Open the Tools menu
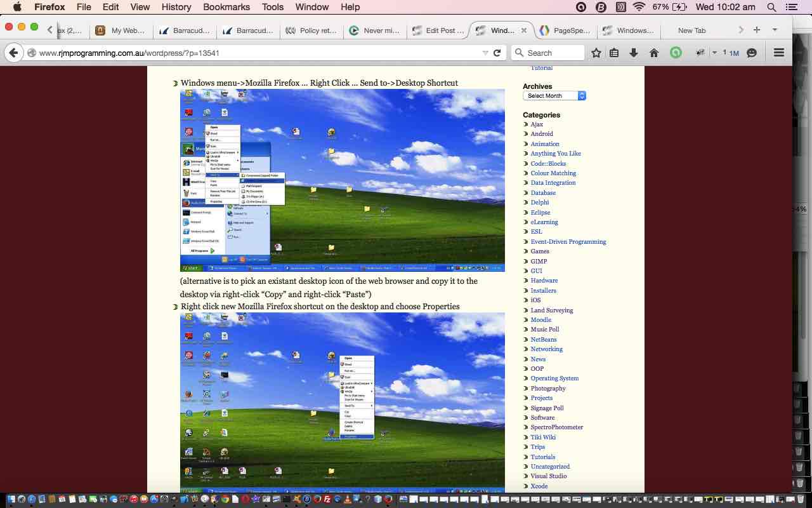 click(x=273, y=7)
